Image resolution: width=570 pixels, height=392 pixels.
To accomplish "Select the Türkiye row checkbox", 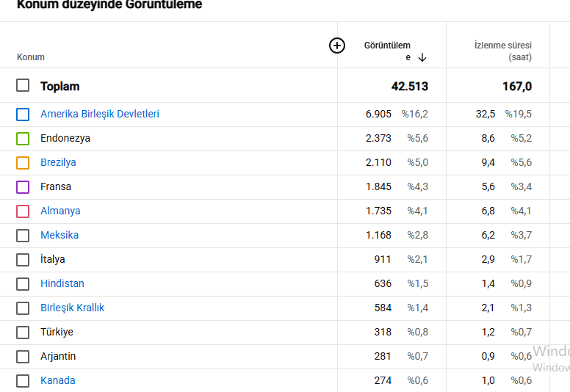I will point(23,333).
